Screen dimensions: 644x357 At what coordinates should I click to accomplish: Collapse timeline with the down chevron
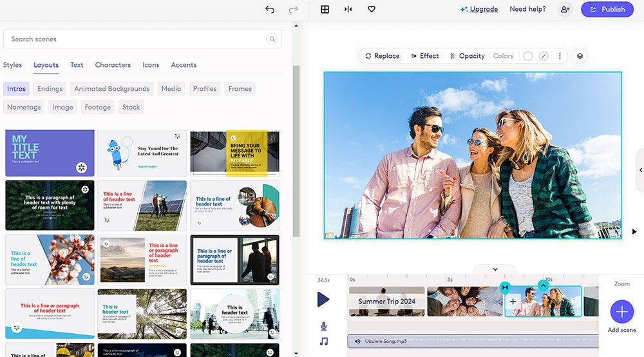(495, 269)
